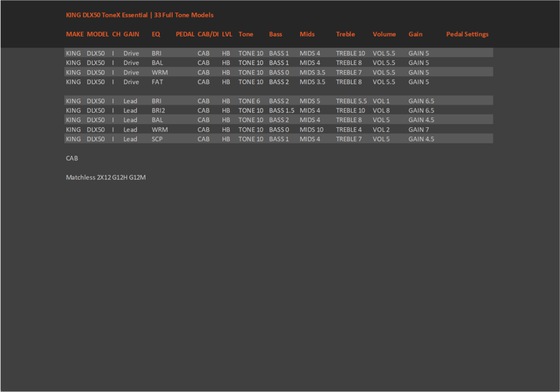The height and width of the screenshot is (392, 560).
Task: Click the Matchless 2X12 G12H G12M text
Action: pos(106,178)
